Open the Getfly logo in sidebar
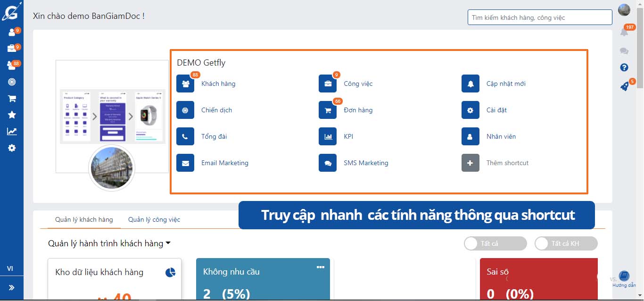Screen dimensions: 644x301 pos(11,11)
